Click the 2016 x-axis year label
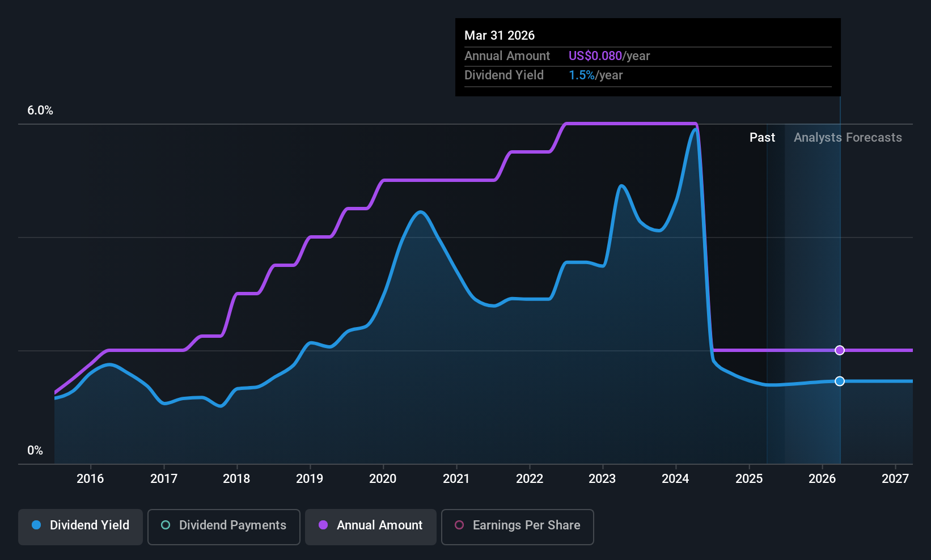The height and width of the screenshot is (560, 931). click(x=90, y=479)
